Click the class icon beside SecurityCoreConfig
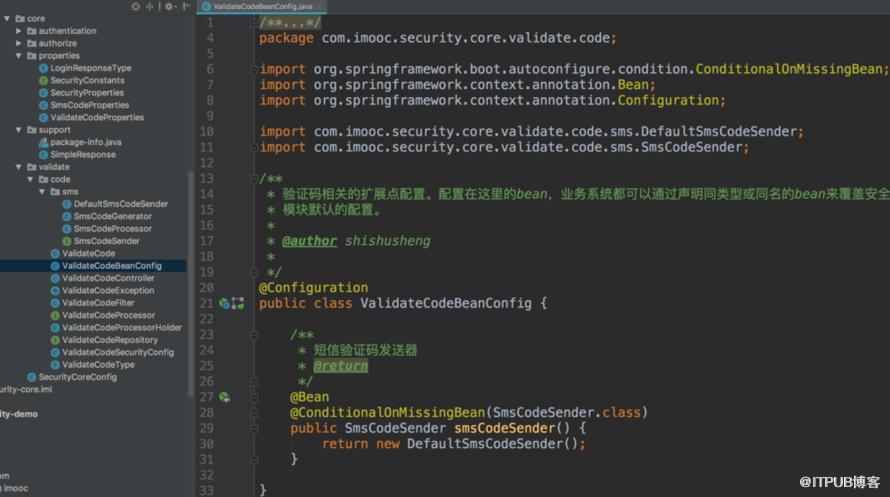The height and width of the screenshot is (497, 890). tap(32, 377)
